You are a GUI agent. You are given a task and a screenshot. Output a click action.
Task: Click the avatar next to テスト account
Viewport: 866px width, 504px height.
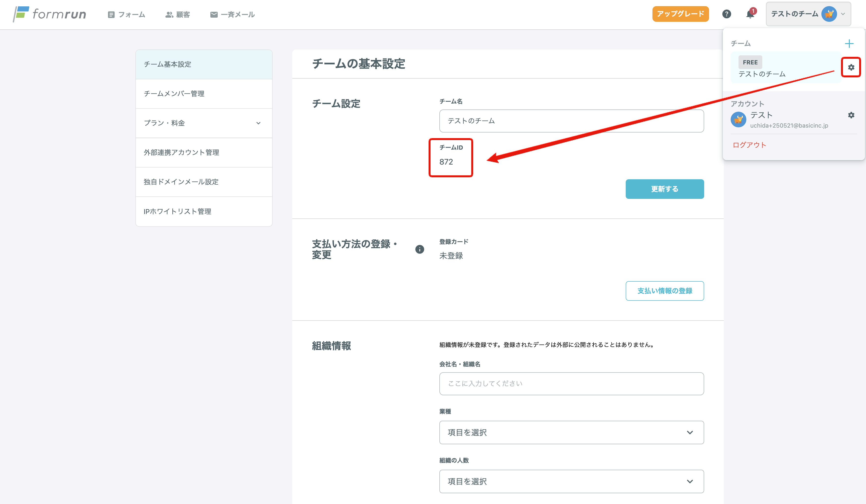point(738,120)
